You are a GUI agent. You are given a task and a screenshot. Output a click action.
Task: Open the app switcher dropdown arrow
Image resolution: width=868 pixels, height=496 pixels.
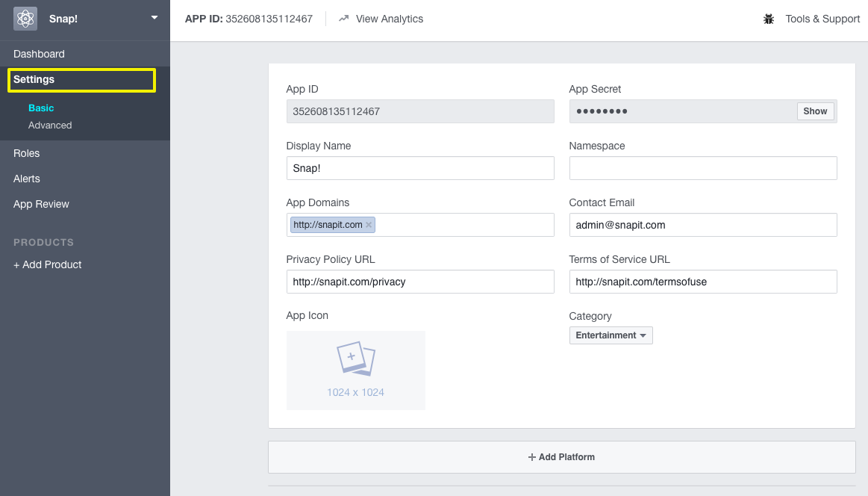coord(154,18)
